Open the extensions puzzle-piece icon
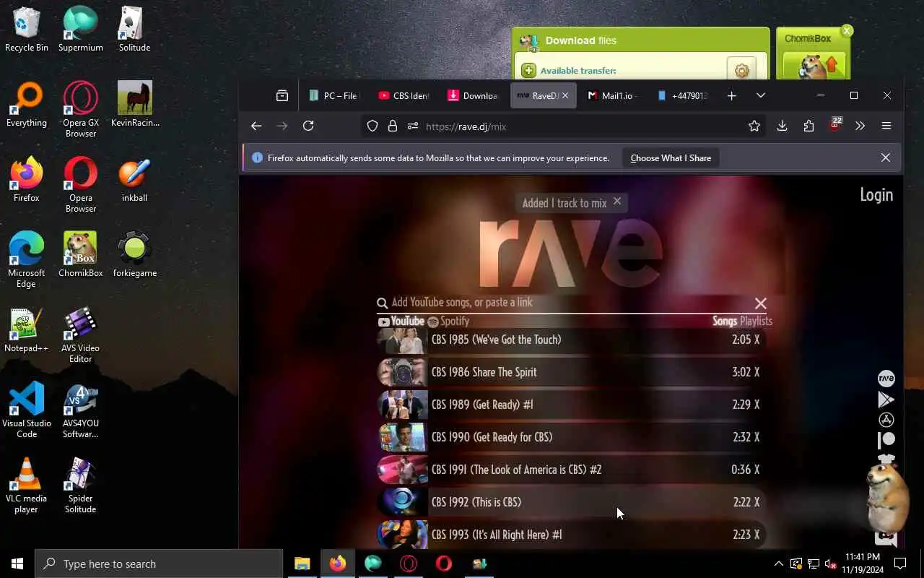The image size is (924, 578). click(x=808, y=126)
